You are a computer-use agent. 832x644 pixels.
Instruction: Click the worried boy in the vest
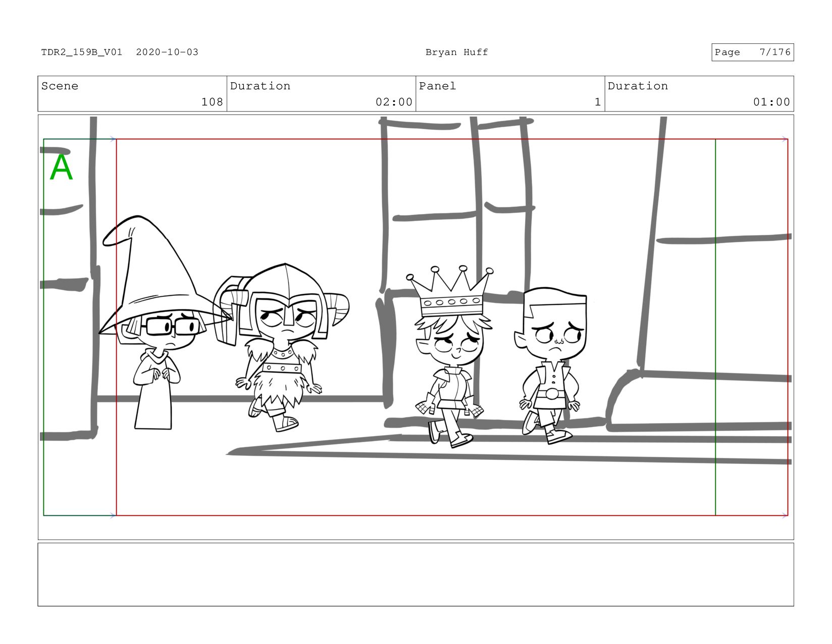[x=551, y=365]
